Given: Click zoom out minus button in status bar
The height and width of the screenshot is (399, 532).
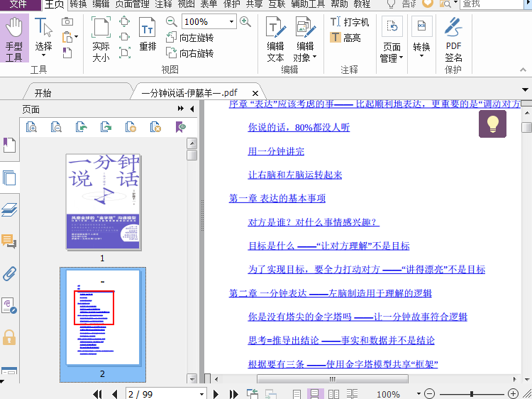Looking at the screenshot, I should click(x=430, y=394).
